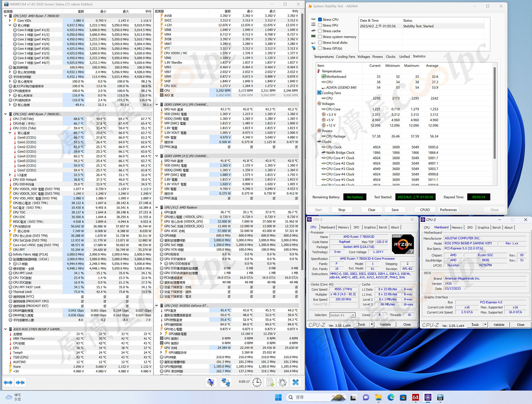
Task: Open Microsoft Edge from taskbar
Action: [391, 397]
